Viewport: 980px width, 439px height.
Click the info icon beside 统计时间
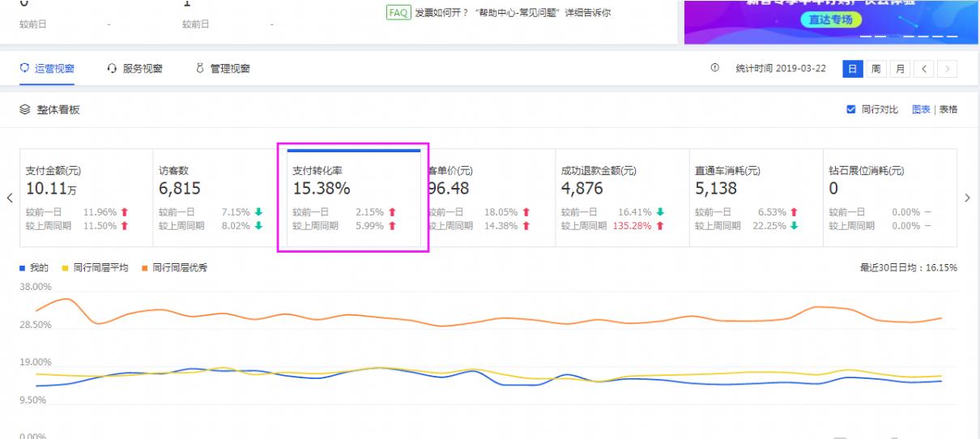click(x=714, y=68)
